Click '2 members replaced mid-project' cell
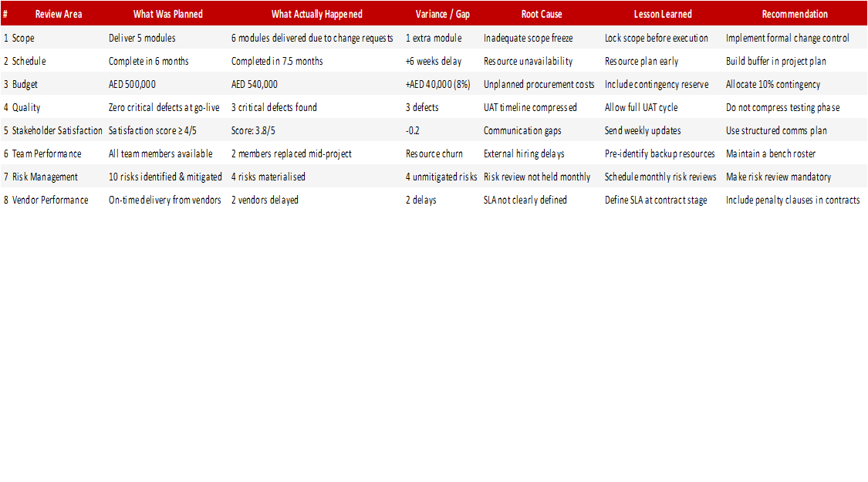Image resolution: width=868 pixels, height=482 pixels. click(291, 153)
